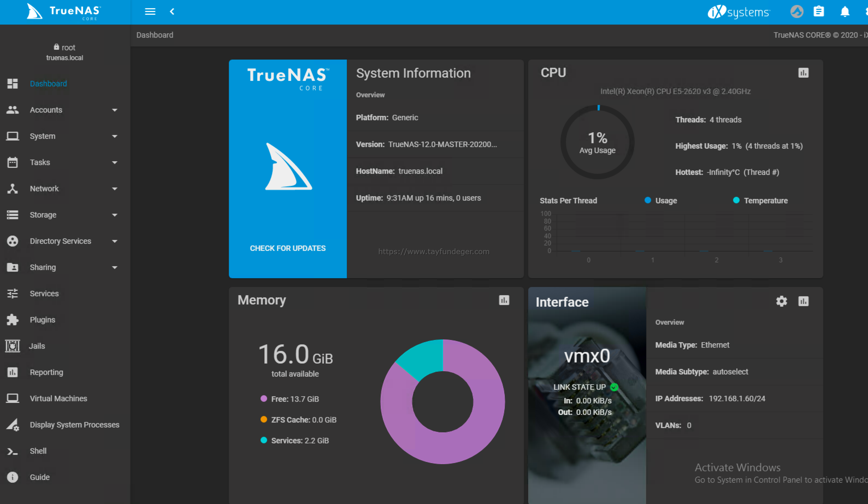
Task: Click the Dashboard breadcrumb link
Action: (x=155, y=35)
